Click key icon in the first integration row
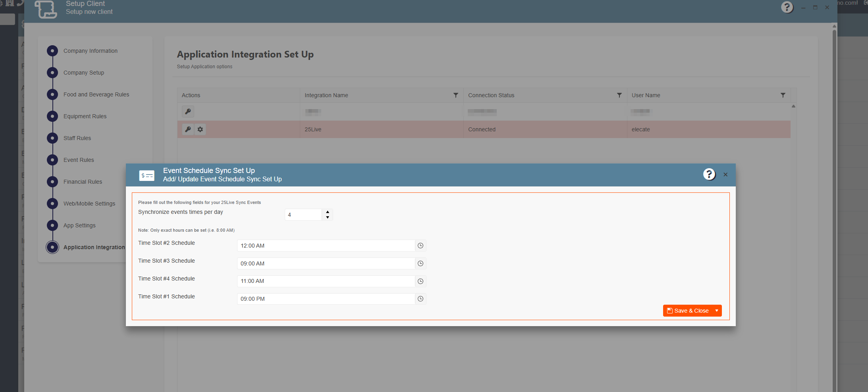This screenshot has height=392, width=868. coord(188,111)
